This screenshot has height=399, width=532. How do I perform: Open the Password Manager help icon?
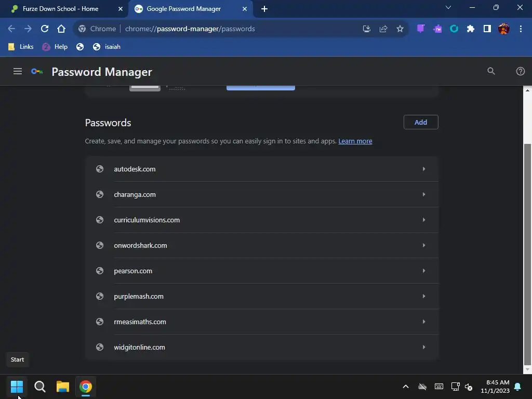[x=520, y=71]
